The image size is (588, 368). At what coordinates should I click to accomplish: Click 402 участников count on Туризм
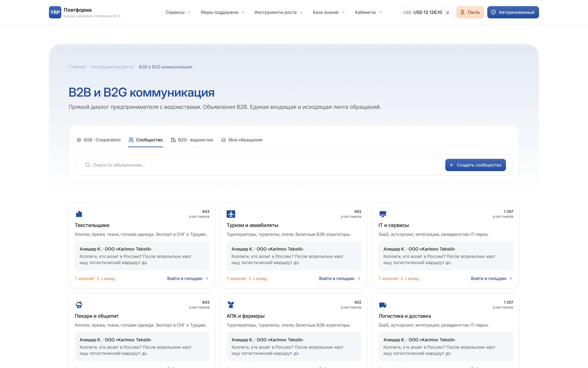[351, 214]
